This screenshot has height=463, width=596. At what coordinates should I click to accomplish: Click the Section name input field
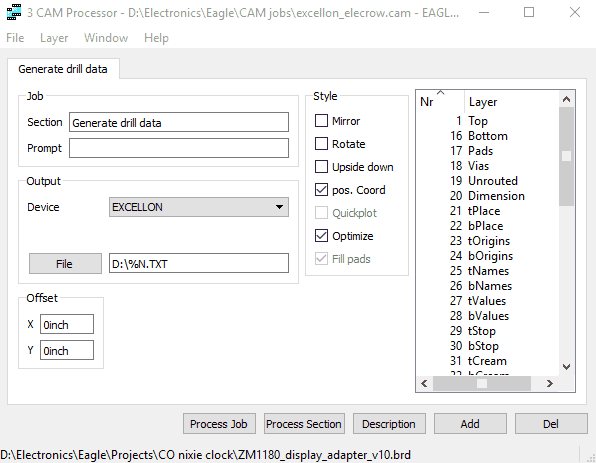pyautogui.click(x=179, y=122)
